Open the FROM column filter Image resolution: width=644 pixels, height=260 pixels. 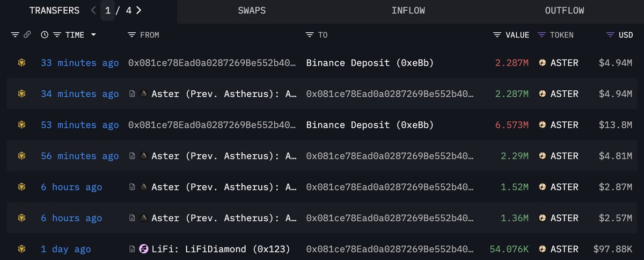131,35
